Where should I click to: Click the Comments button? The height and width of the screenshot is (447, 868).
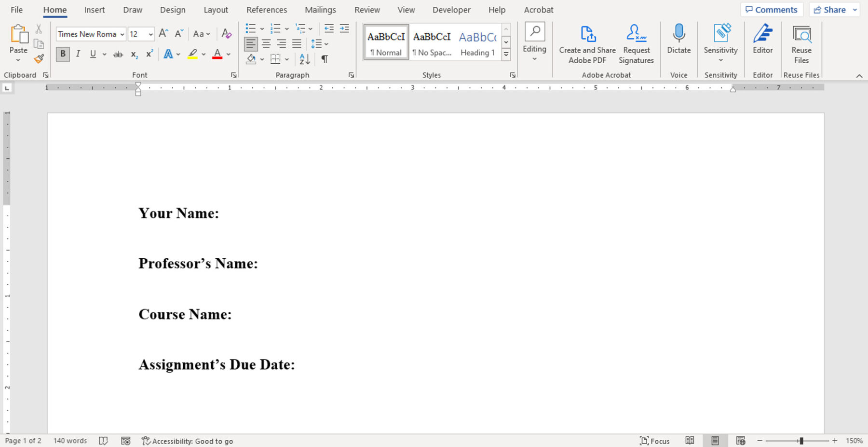pyautogui.click(x=771, y=10)
